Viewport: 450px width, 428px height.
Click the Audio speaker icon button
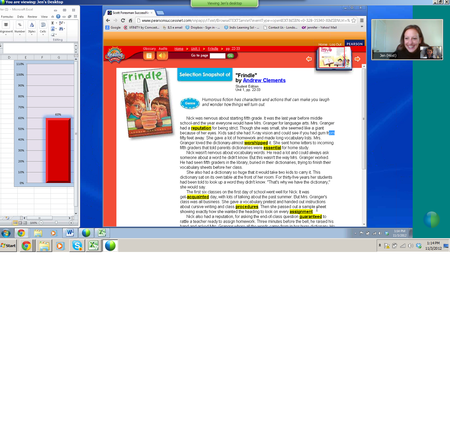(x=162, y=56)
